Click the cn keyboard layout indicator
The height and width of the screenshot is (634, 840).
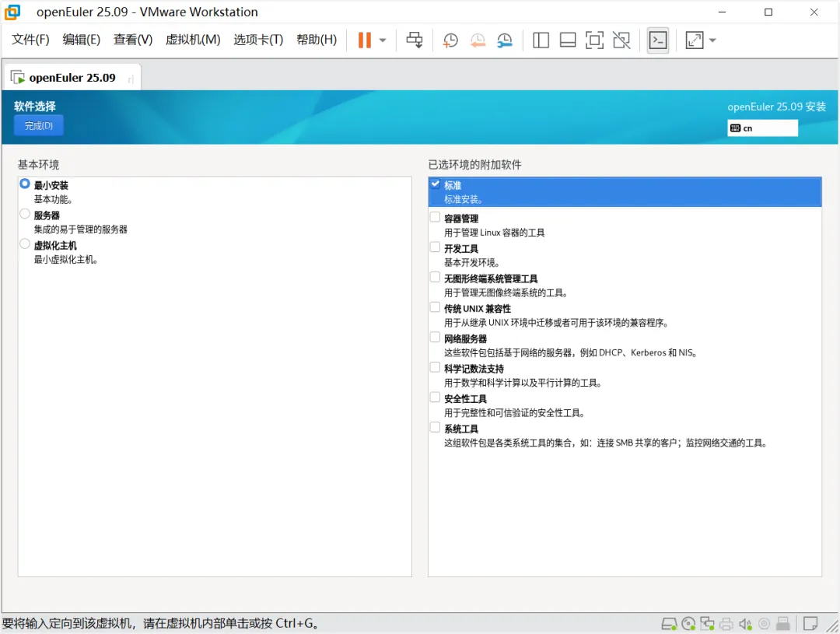point(762,128)
